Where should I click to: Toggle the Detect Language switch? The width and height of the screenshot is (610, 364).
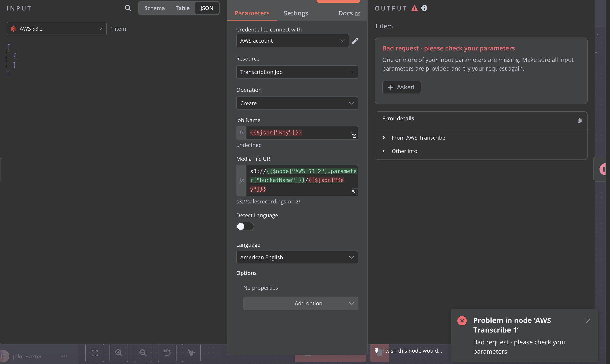tap(245, 226)
